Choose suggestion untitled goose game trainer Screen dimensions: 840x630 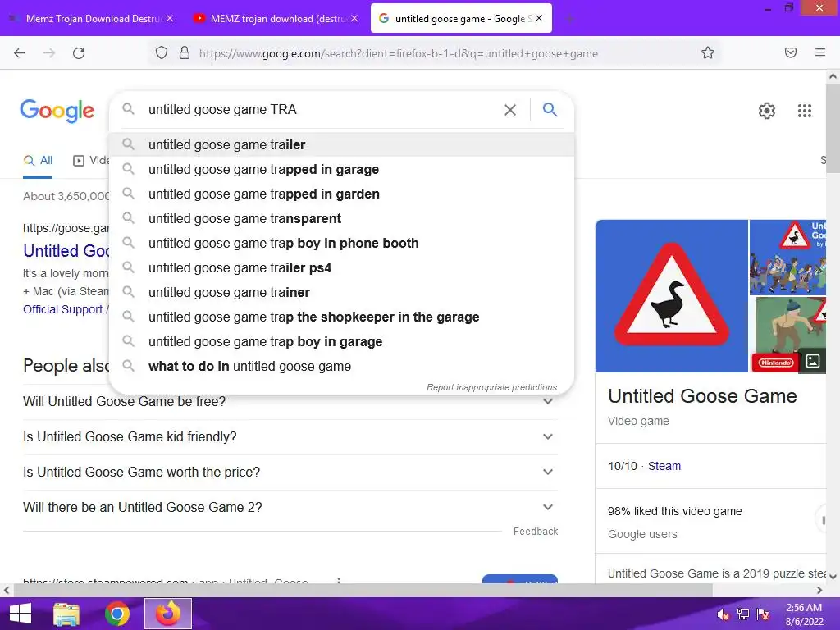341,293
